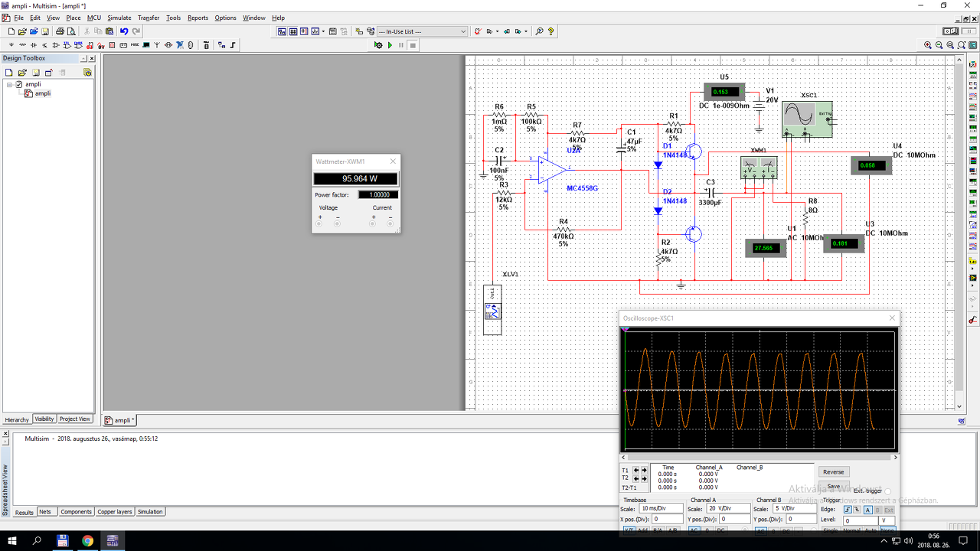Select rising edge trigger in oscilloscope
Screen dimensions: 980x551
point(848,510)
